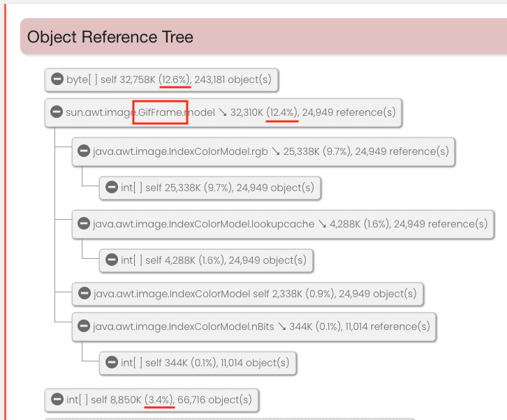This screenshot has width=507, height=420.
Task: Select 'sun.awt.image.GifFrame.model' tree row text
Action: pos(230,112)
